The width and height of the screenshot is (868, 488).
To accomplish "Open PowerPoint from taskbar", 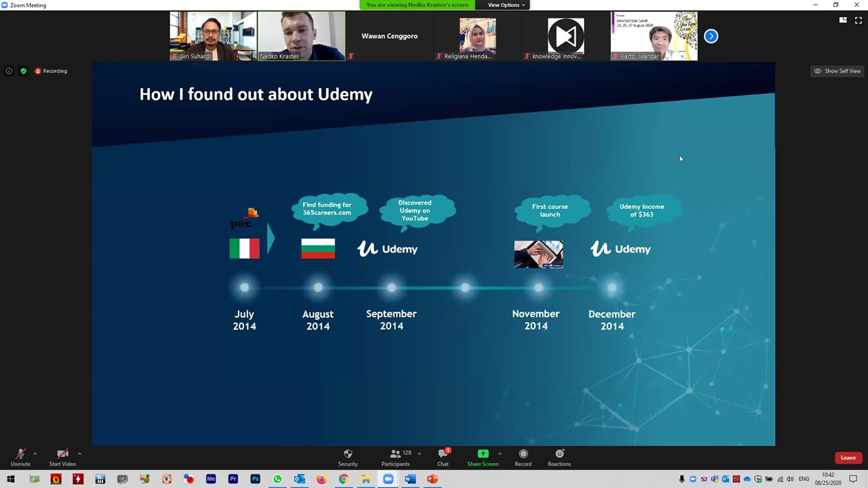I will tap(432, 479).
